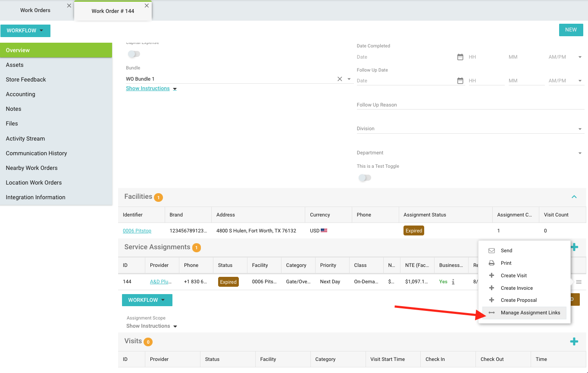The width and height of the screenshot is (588, 373).
Task: Select Send from the assignment menu
Action: coord(506,251)
